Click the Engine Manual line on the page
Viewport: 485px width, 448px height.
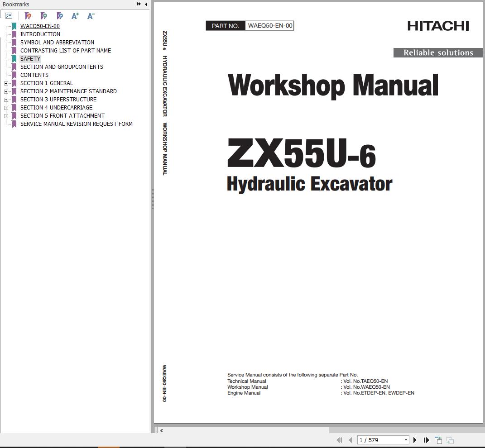pyautogui.click(x=321, y=393)
